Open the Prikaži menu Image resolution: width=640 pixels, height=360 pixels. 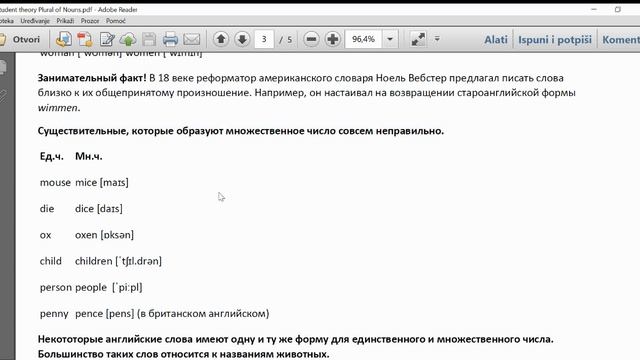click(x=65, y=21)
